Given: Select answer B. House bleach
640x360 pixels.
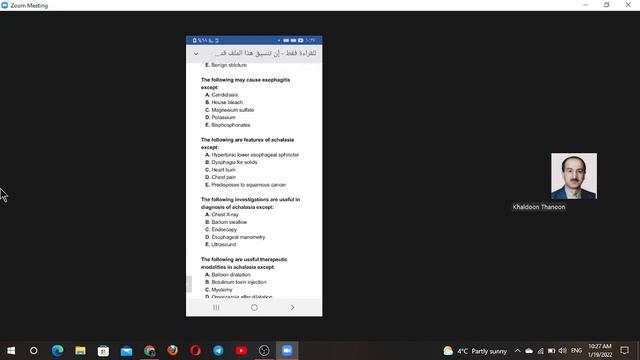Looking at the screenshot, I should [224, 102].
